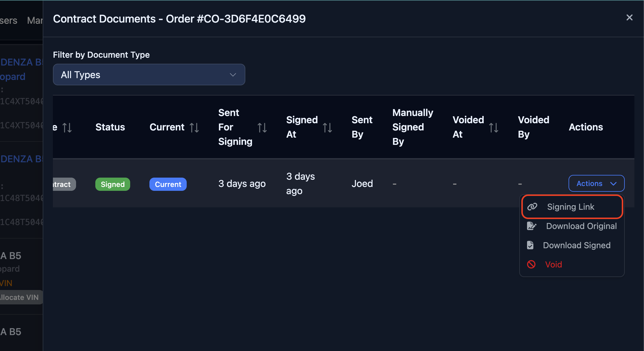Select Signing Link menu option
This screenshot has width=644, height=351.
point(570,207)
